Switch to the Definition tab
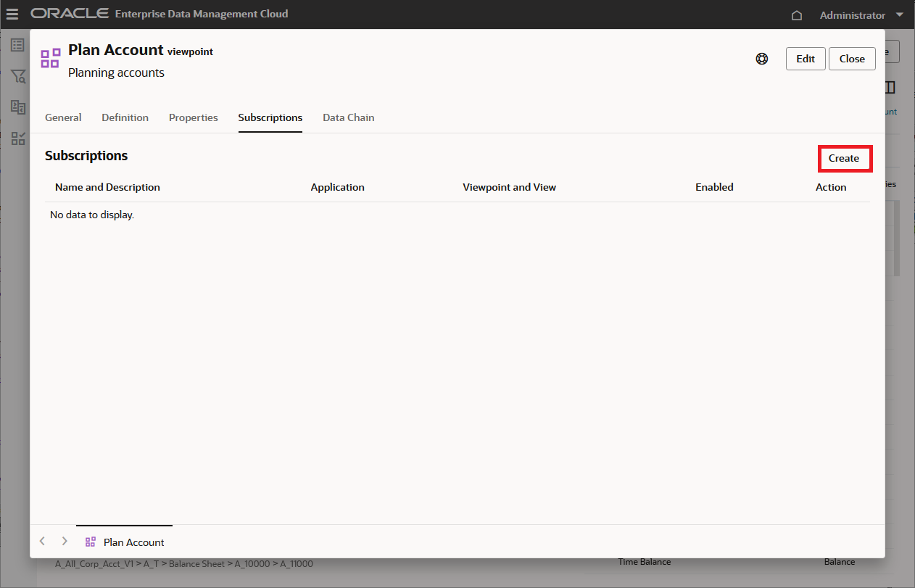915x588 pixels. coord(125,117)
